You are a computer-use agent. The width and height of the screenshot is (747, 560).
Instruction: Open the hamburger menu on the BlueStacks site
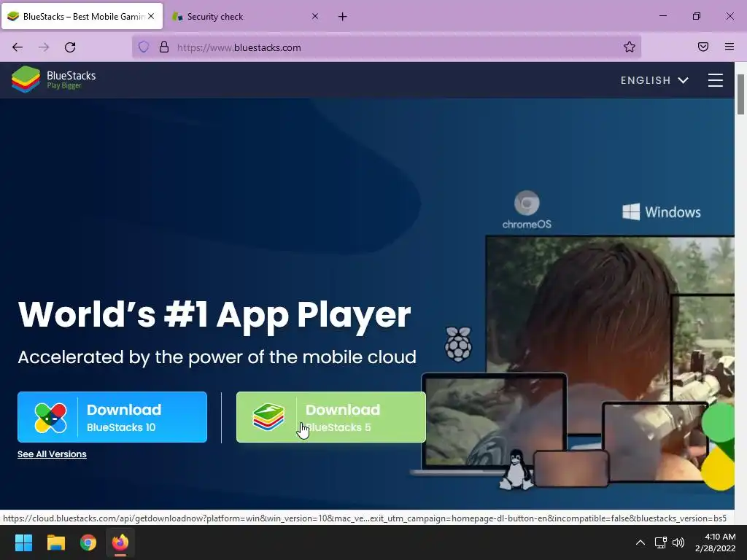coord(715,80)
